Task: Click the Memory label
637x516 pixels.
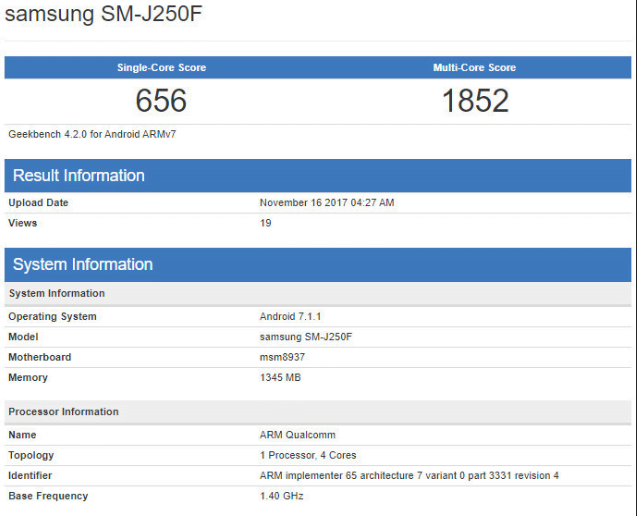Action: 28,377
